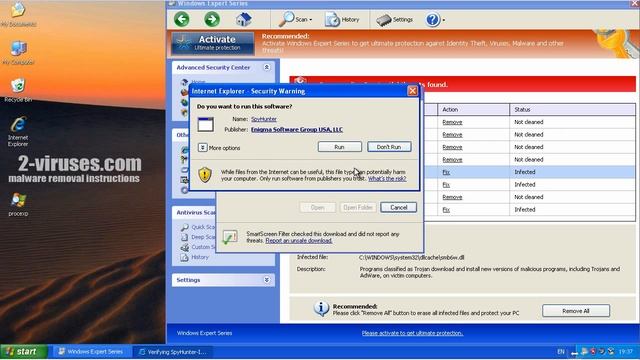Click the SmartScreen checkmark icon

point(230,237)
